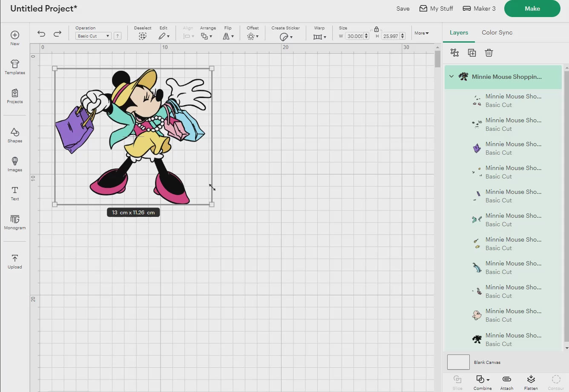
Task: Select the Minnie Mouse Shopping group row
Action: [x=503, y=77]
